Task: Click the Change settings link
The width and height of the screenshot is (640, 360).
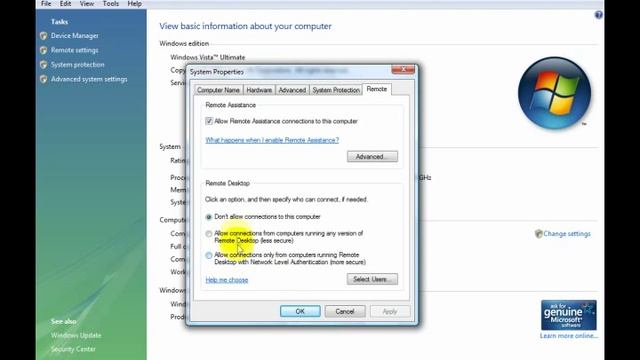Action: (x=567, y=234)
